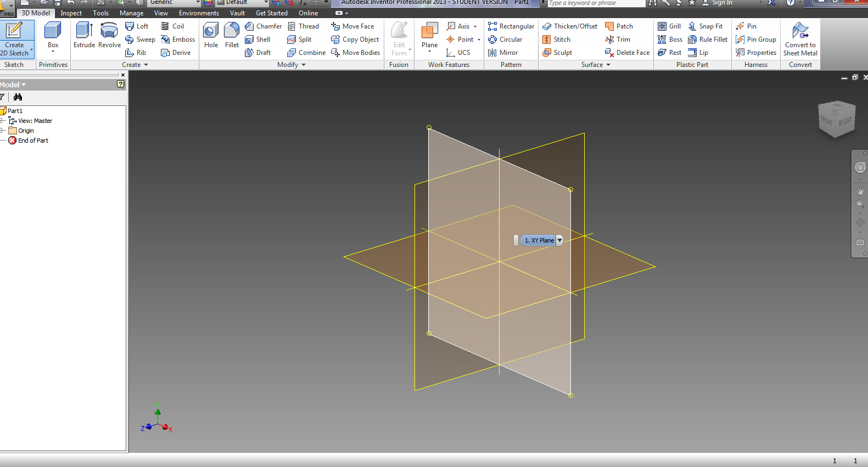Choose the Thread tool
This screenshot has height=467, width=868.
(303, 26)
